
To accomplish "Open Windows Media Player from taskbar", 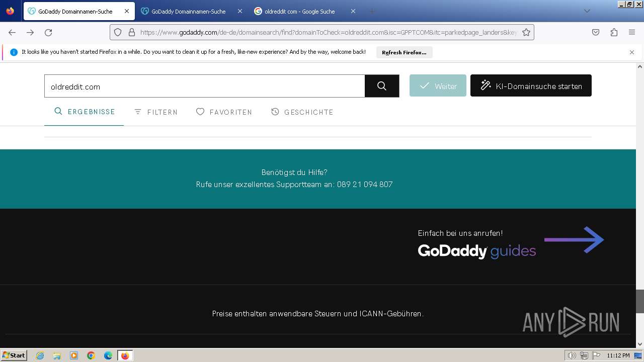I will [x=74, y=355].
